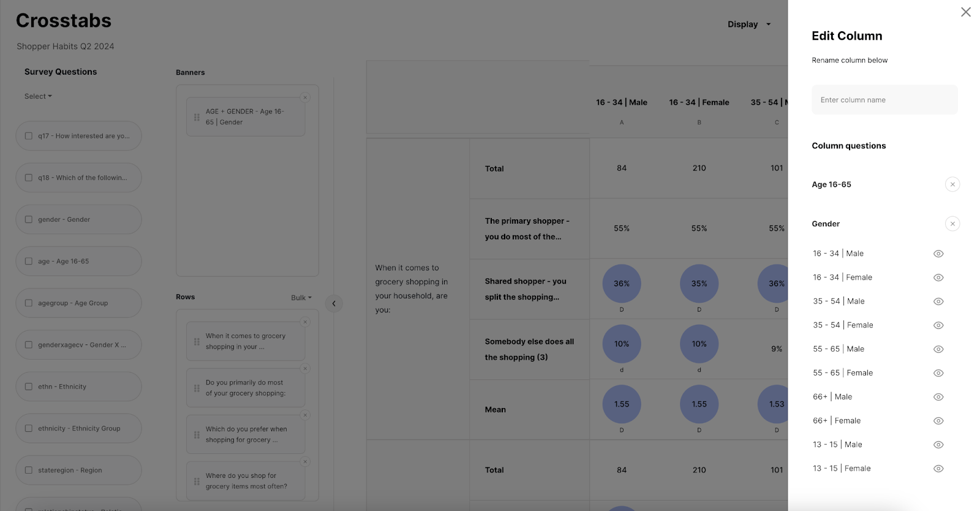Check the gender - Gender question checkbox

[29, 219]
